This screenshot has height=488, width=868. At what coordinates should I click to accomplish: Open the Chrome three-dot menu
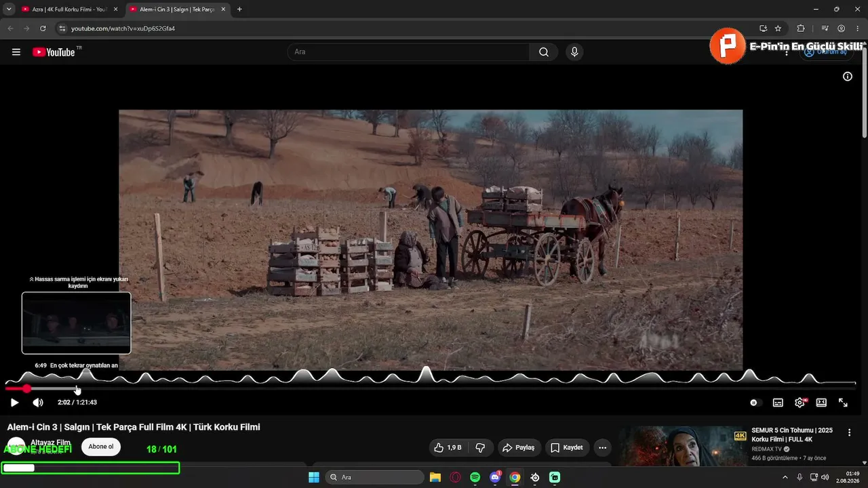coord(857,28)
